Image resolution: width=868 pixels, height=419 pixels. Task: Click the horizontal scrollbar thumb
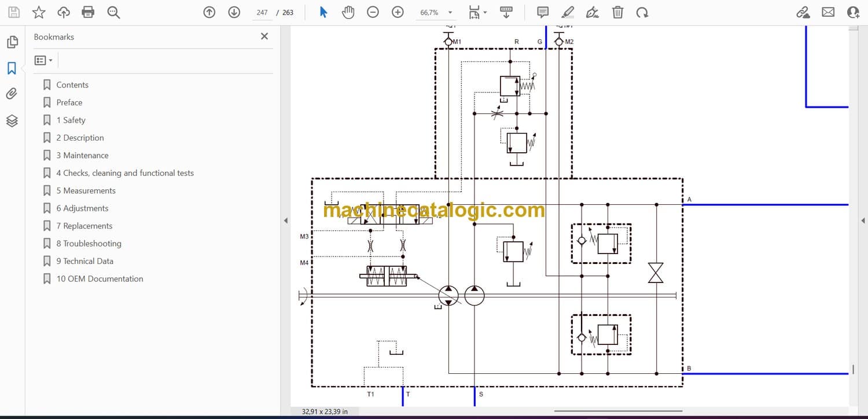click(x=618, y=411)
